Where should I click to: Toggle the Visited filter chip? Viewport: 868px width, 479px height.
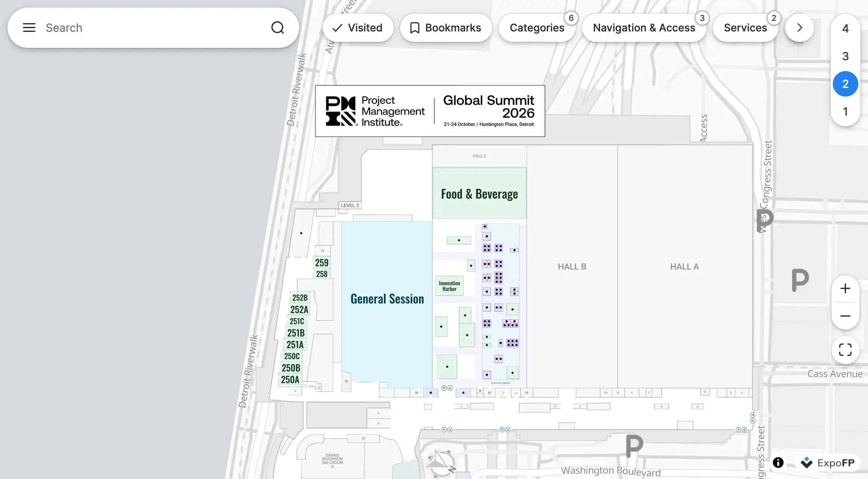click(358, 28)
